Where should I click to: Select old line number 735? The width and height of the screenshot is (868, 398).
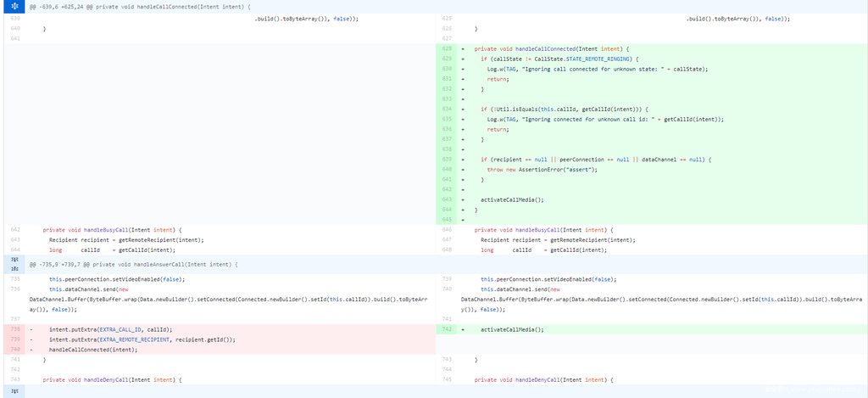(14, 278)
